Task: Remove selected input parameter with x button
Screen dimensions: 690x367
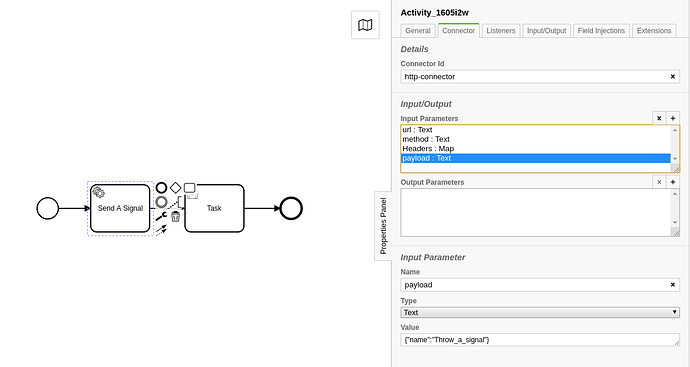Action: point(659,118)
